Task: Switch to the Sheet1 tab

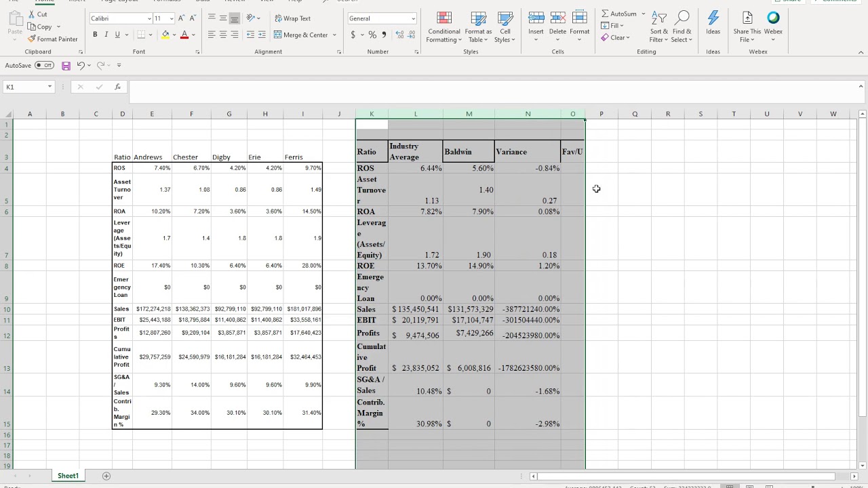Action: [68, 476]
